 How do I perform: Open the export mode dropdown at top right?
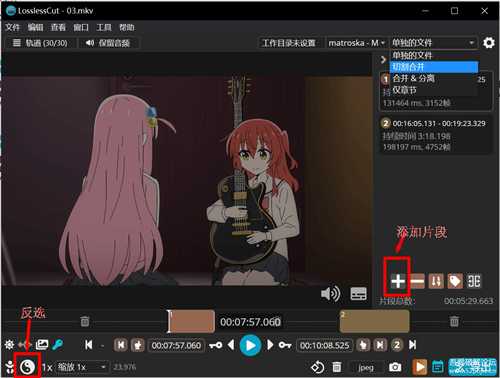click(433, 43)
